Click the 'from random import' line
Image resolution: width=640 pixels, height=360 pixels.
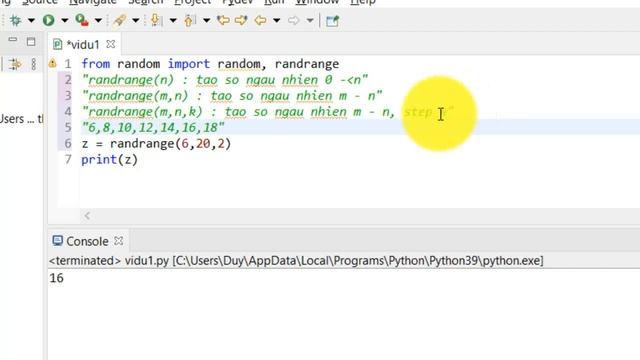[x=210, y=64]
